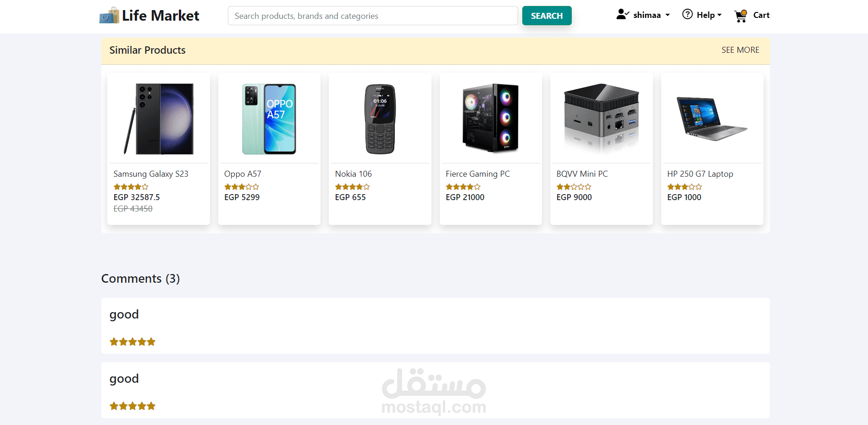
Task: Open the Oppo A57 product image
Action: pyautogui.click(x=269, y=119)
